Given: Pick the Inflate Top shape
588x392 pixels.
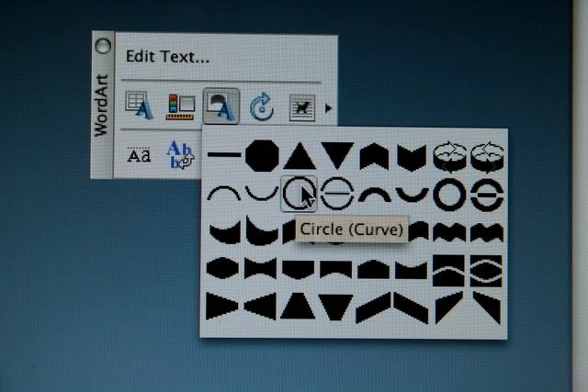Looking at the screenshot, I should tap(374, 269).
